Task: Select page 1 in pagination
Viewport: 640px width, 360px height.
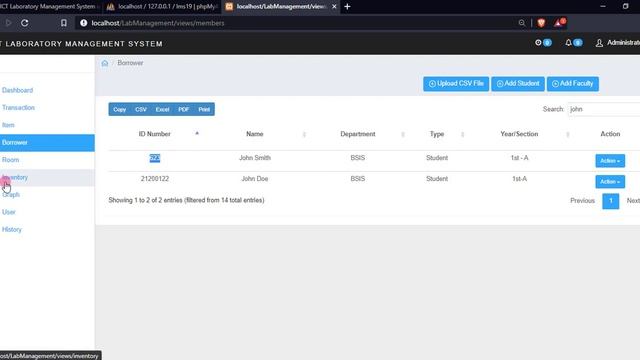Action: 611,201
